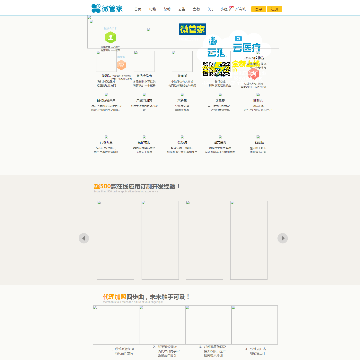The width and height of the screenshot is (360, 360).
Task: Click the pink-red hexagon icon
Action: click(253, 73)
